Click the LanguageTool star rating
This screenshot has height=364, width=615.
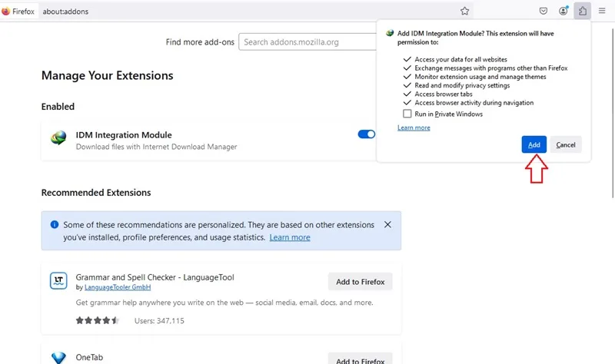tap(98, 320)
